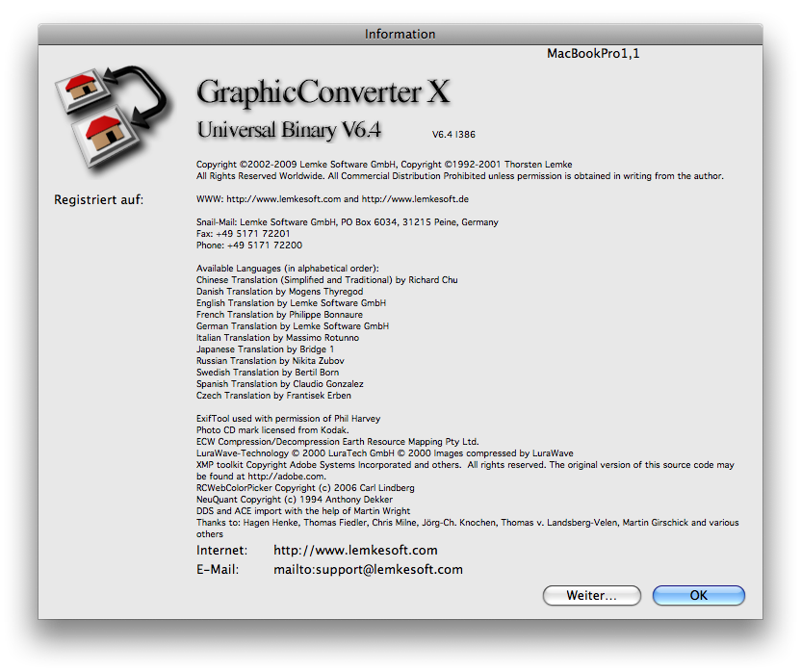Click the Information window title
The width and height of the screenshot is (801, 672).
400,35
